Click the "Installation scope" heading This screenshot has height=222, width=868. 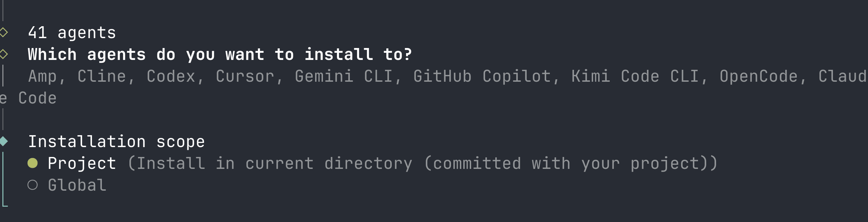pyautogui.click(x=116, y=141)
